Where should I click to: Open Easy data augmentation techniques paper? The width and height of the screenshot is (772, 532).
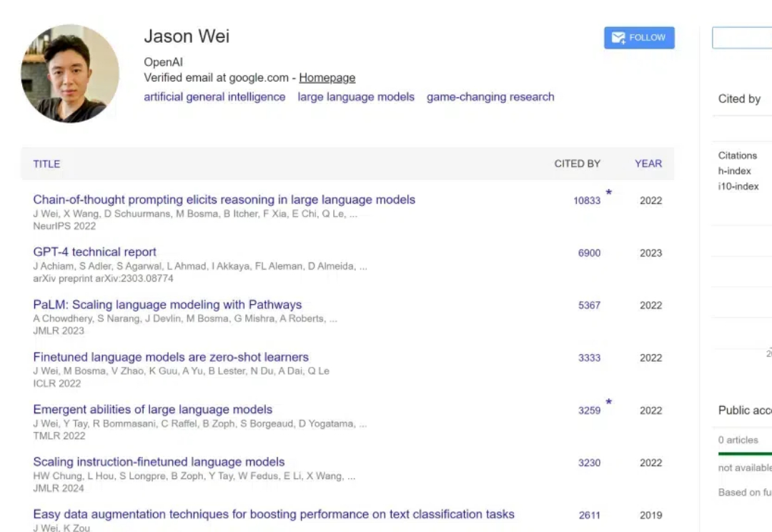[x=274, y=514]
